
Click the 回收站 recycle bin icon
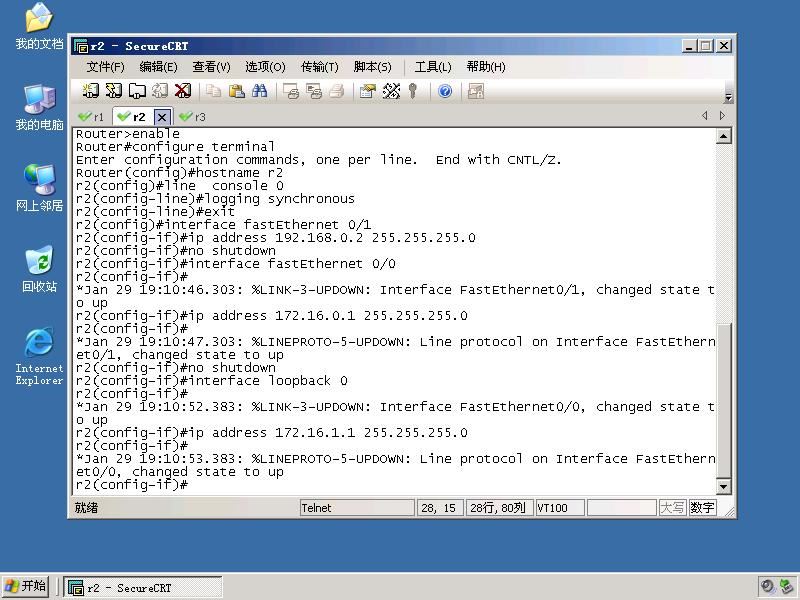coord(39,269)
